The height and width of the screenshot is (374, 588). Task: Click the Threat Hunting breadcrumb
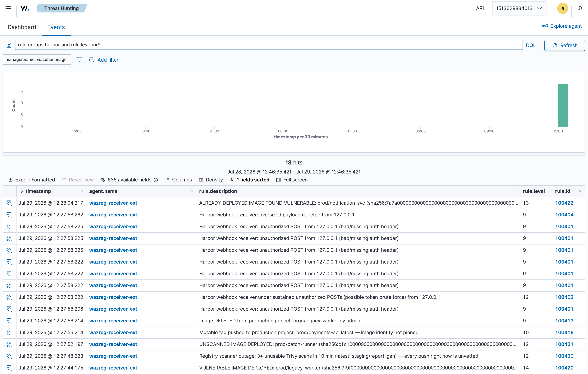[62, 8]
